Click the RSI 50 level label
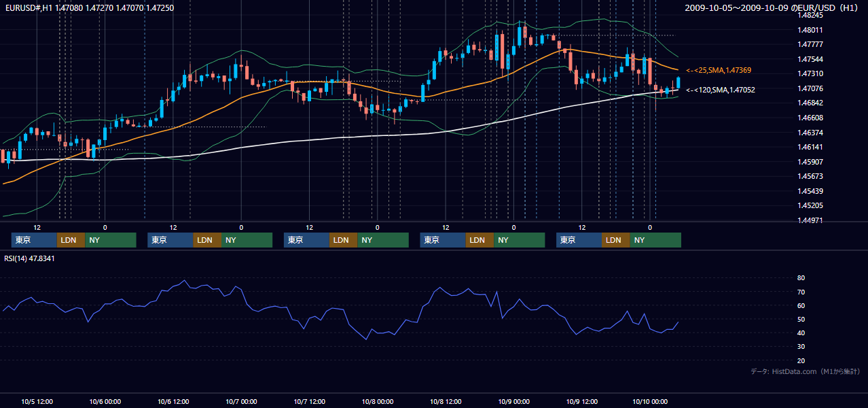Screen dimensions: 868x408 801,319
